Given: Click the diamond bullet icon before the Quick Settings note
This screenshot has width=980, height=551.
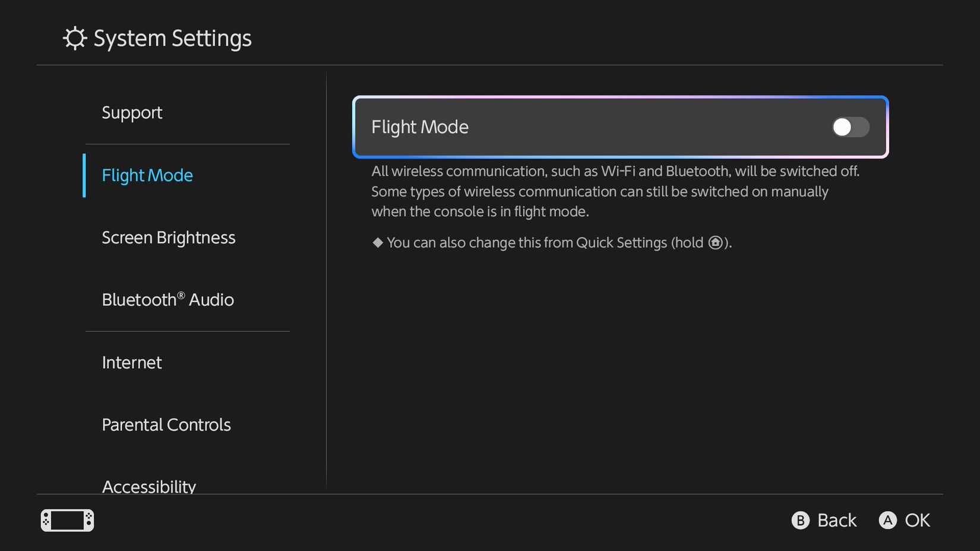Looking at the screenshot, I should (377, 242).
